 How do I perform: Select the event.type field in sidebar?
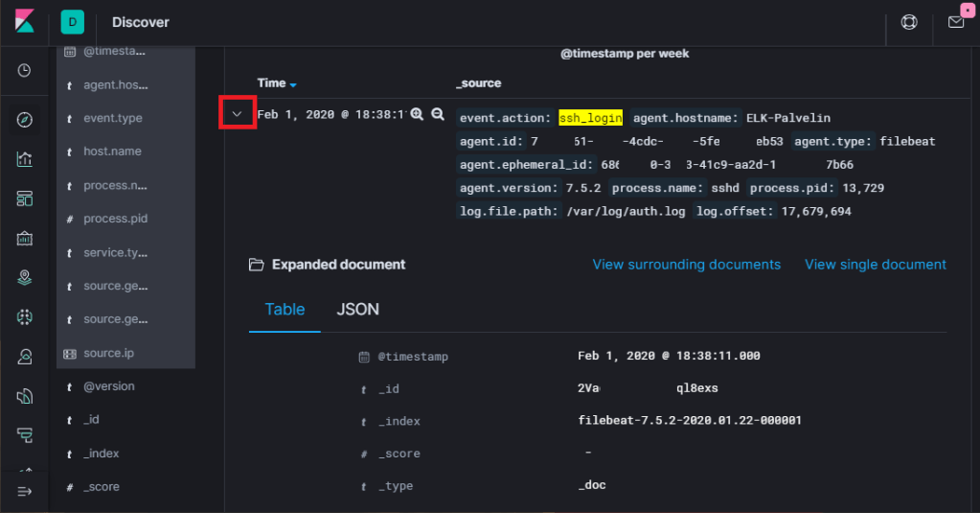coord(112,119)
